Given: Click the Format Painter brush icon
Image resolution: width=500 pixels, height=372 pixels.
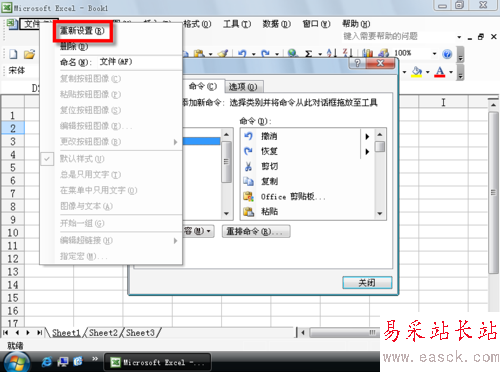Looking at the screenshot, I should coord(223,54).
